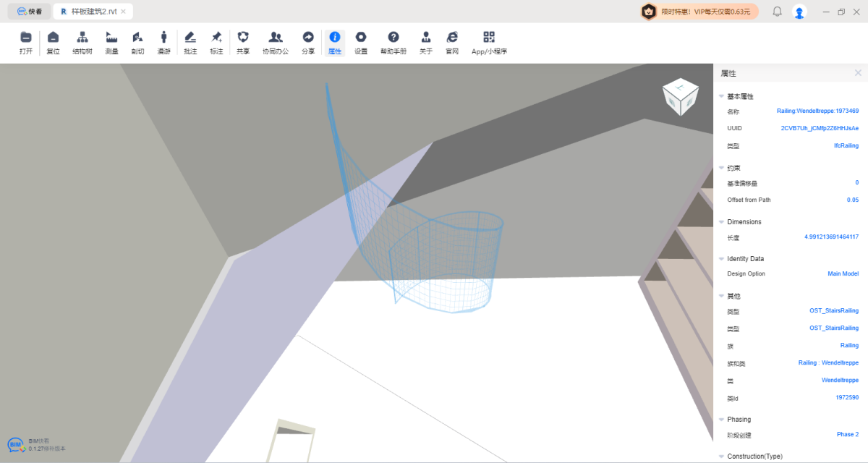Expand the Construction(Type) section

(x=720, y=456)
